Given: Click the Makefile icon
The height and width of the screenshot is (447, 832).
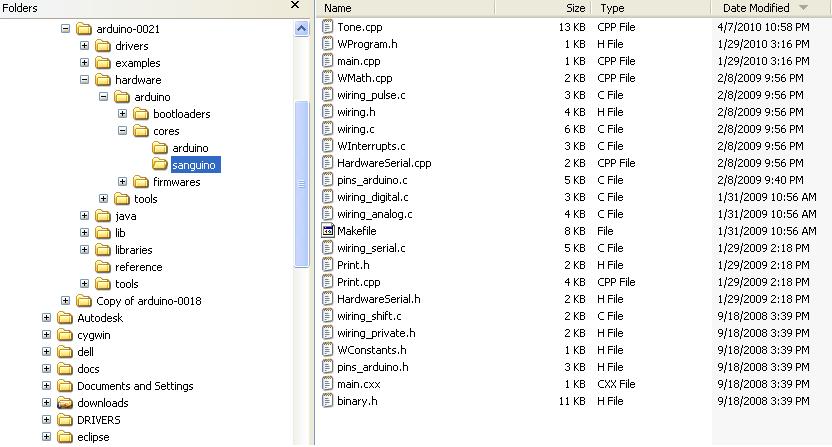Looking at the screenshot, I should (327, 230).
